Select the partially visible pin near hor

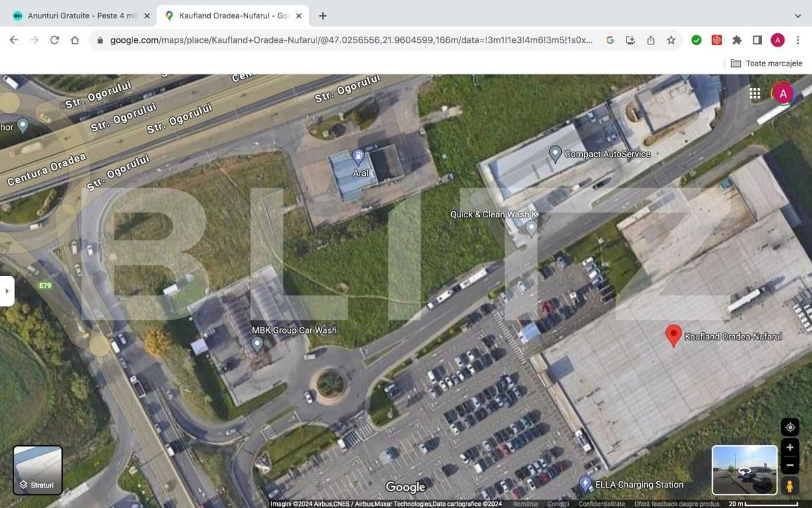(23, 126)
